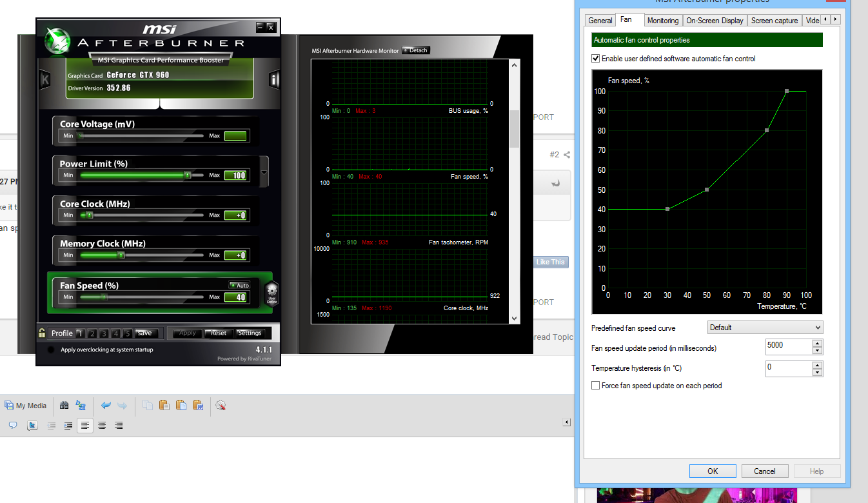Click the binoculars Find icon
This screenshot has height=503, width=868.
[64, 406]
